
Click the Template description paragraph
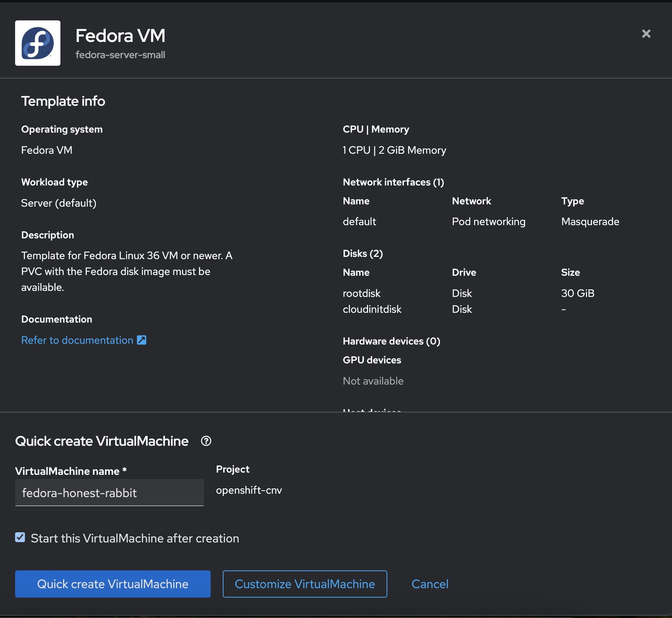pos(127,272)
